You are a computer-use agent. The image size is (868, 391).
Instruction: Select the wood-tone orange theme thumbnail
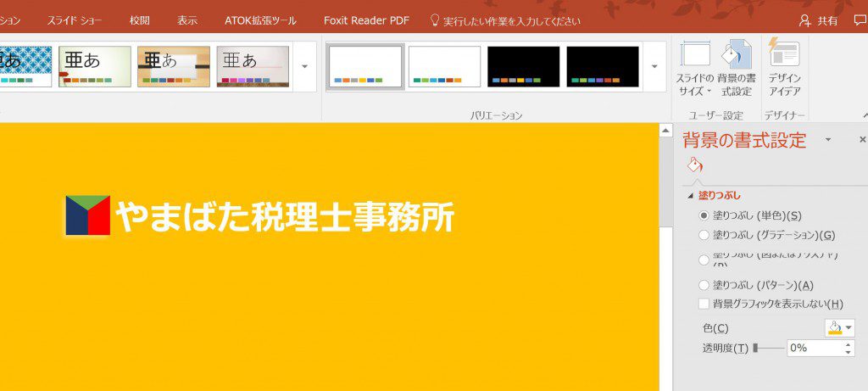(174, 66)
